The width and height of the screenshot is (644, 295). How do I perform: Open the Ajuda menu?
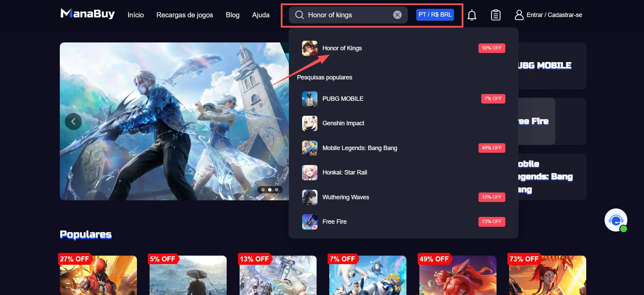pos(261,15)
